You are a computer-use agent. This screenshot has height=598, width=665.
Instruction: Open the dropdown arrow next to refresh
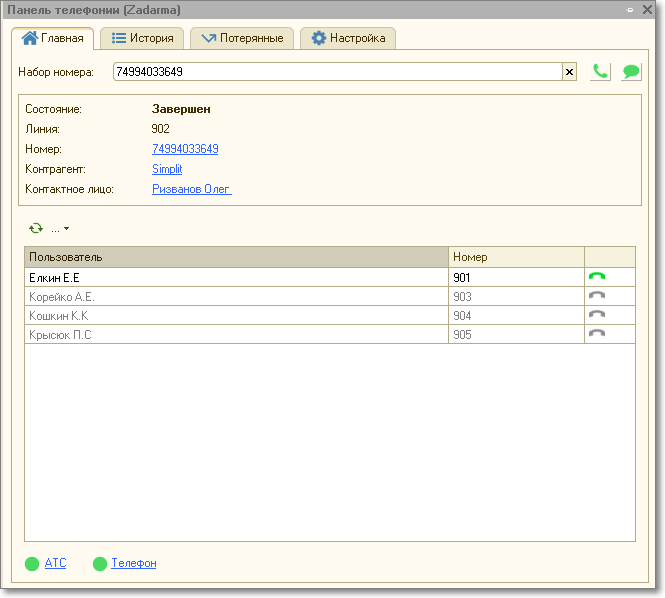tap(66, 229)
